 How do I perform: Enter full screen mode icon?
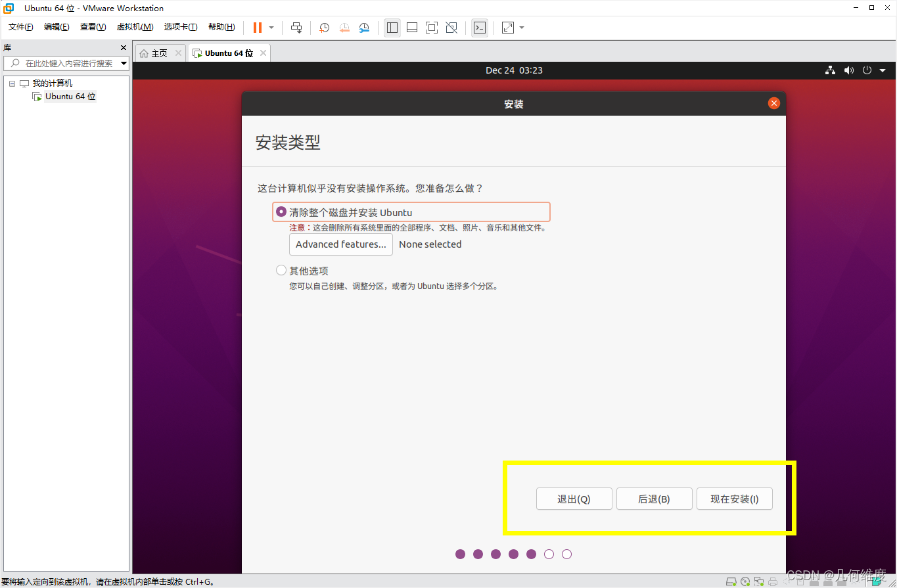432,28
